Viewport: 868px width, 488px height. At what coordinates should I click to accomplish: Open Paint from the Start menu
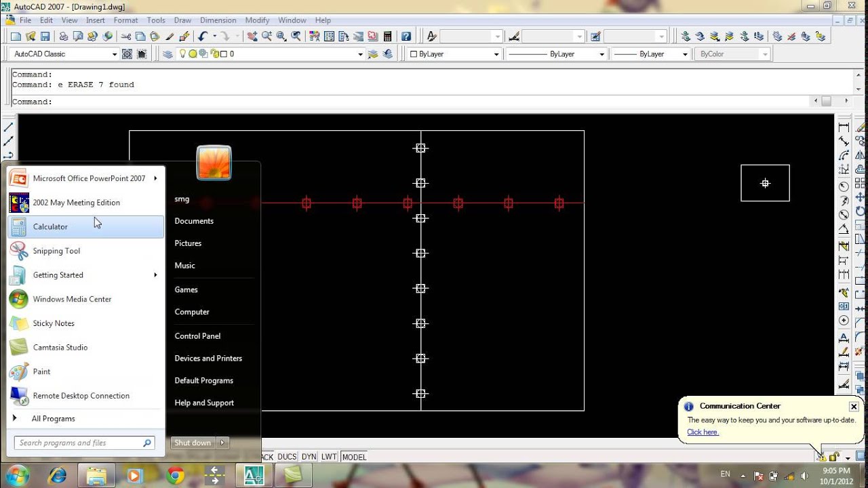coord(86,371)
